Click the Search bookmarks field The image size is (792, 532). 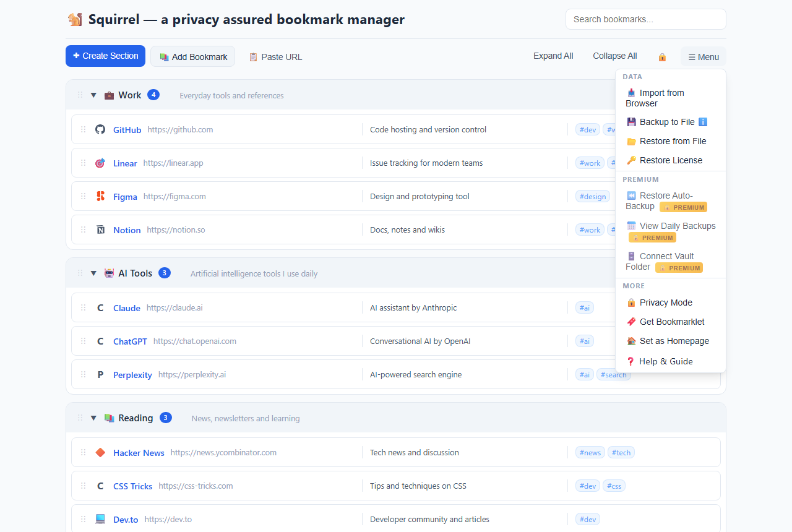click(x=646, y=19)
